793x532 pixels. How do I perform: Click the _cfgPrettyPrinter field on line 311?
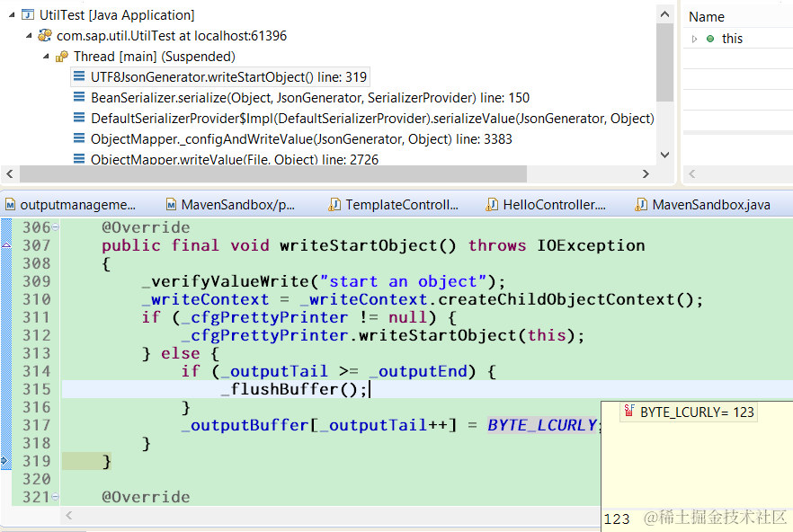click(x=264, y=317)
